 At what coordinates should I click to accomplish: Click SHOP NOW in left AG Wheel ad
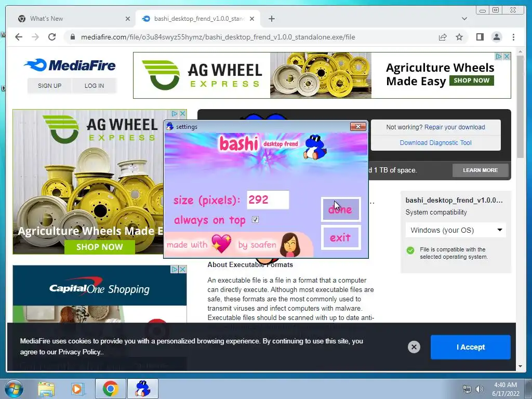pyautogui.click(x=99, y=247)
